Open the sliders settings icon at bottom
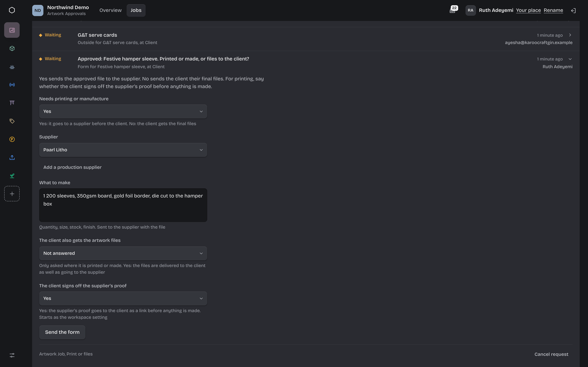This screenshot has width=588, height=367. click(12, 355)
